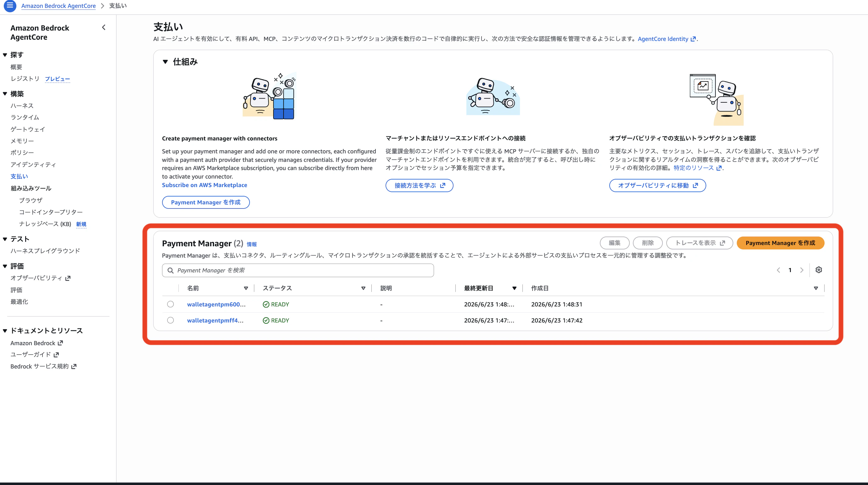Viewport: 868px width, 485px height.
Task: Open ランタイム in the sidebar
Action: (25, 117)
